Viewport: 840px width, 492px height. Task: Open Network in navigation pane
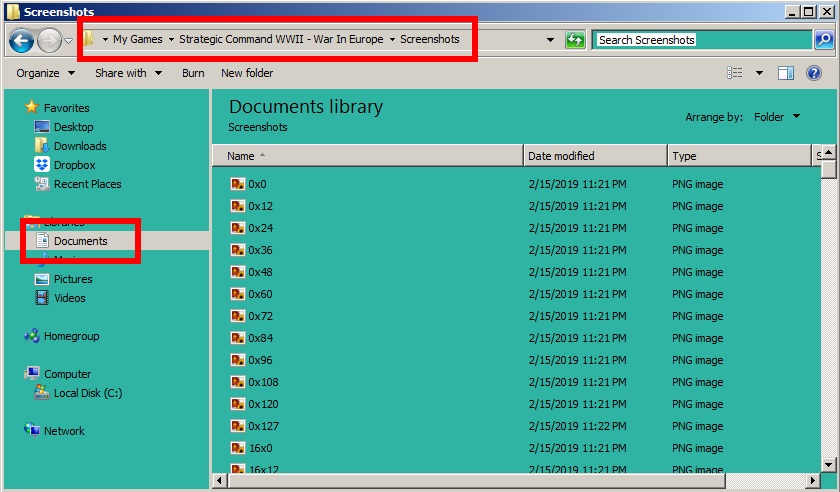64,431
